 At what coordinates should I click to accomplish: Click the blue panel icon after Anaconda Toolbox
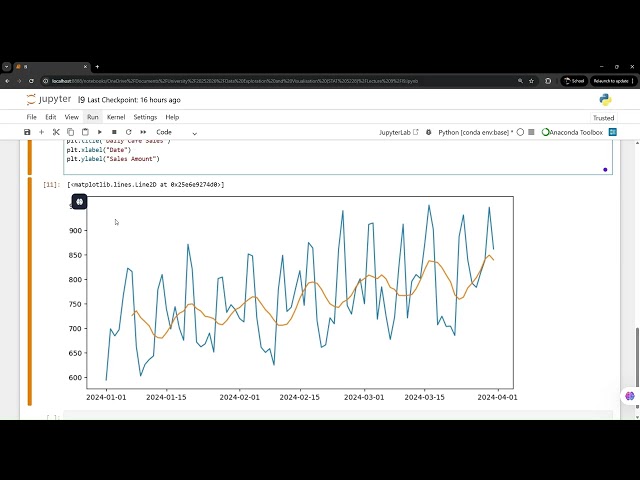click(x=612, y=132)
